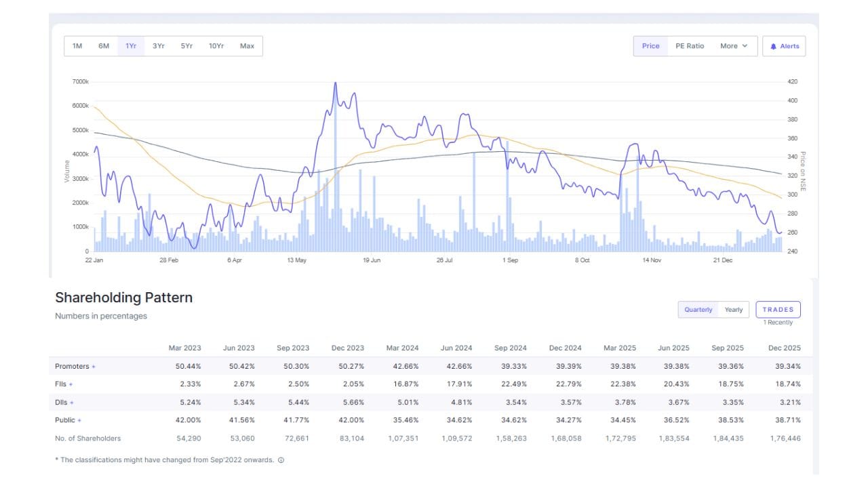
Task: Switch chart to PE Ratio
Action: [x=690, y=46]
